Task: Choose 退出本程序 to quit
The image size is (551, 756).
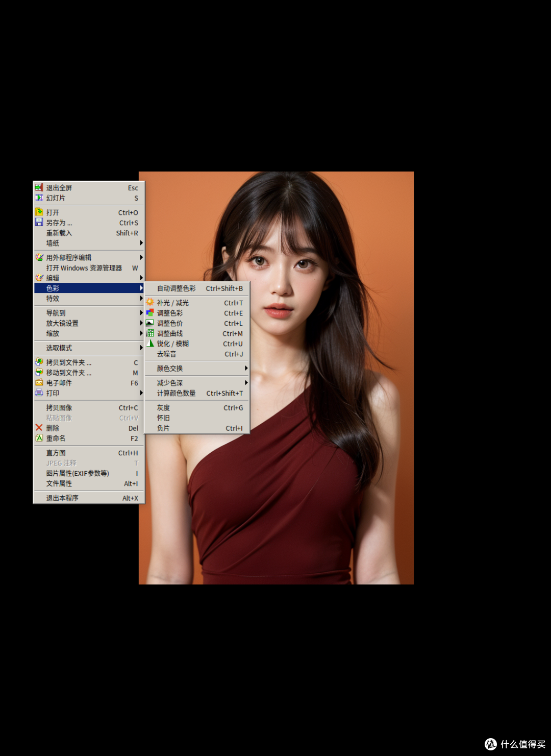Action: click(89, 498)
